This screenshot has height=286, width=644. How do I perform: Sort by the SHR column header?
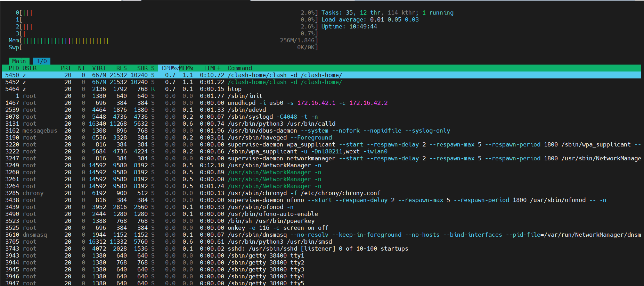click(142, 68)
